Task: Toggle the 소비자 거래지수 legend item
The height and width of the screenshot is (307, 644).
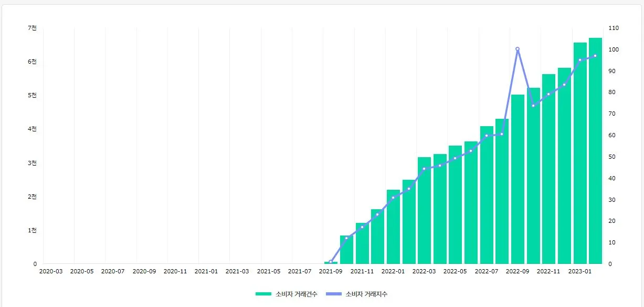Action: [x=356, y=294]
